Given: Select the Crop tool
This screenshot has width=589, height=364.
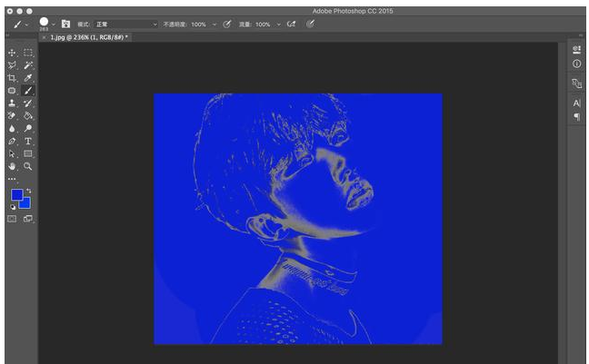Looking at the screenshot, I should coord(12,78).
